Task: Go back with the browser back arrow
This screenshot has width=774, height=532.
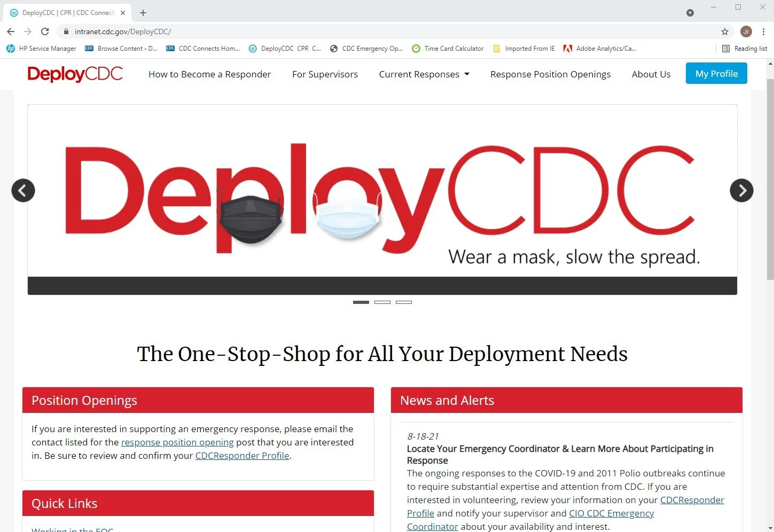Action: pos(11,32)
